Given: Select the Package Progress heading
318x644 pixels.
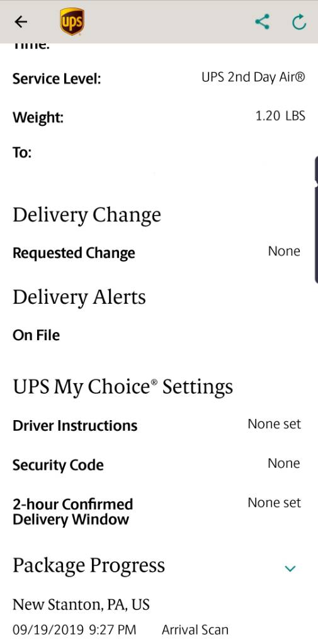Looking at the screenshot, I should click(x=89, y=565).
